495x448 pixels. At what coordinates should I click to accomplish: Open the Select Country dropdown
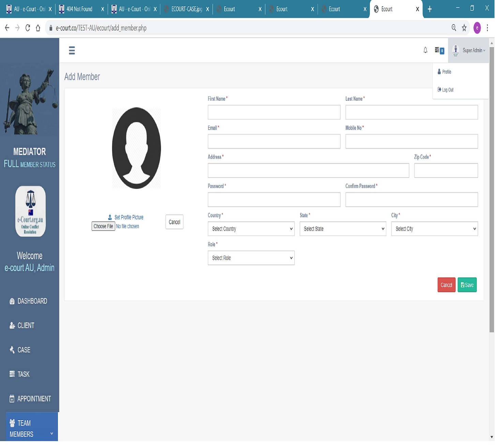[251, 229]
